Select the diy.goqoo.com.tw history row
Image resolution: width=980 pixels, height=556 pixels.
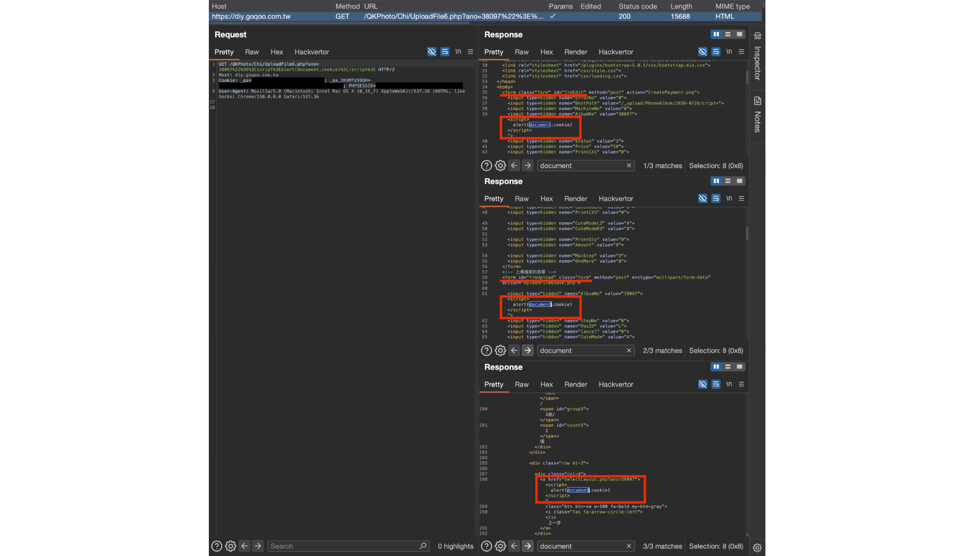[485, 16]
